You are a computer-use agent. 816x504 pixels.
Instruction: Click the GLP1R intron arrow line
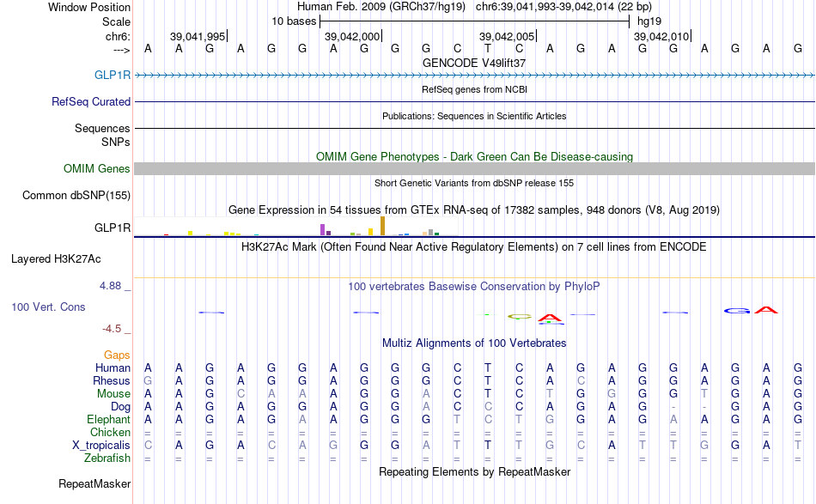[x=475, y=76]
